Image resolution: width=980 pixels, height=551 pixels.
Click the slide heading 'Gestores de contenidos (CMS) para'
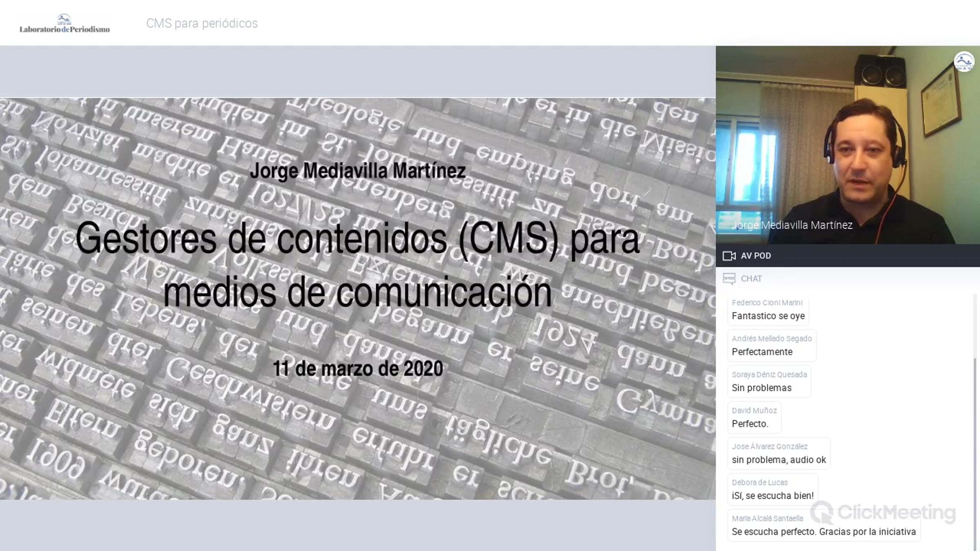358,240
